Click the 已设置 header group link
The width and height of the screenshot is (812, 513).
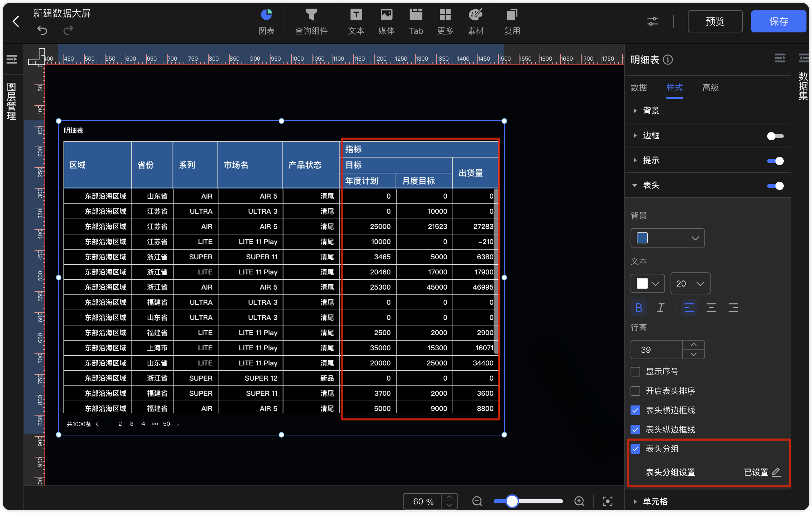pos(756,472)
